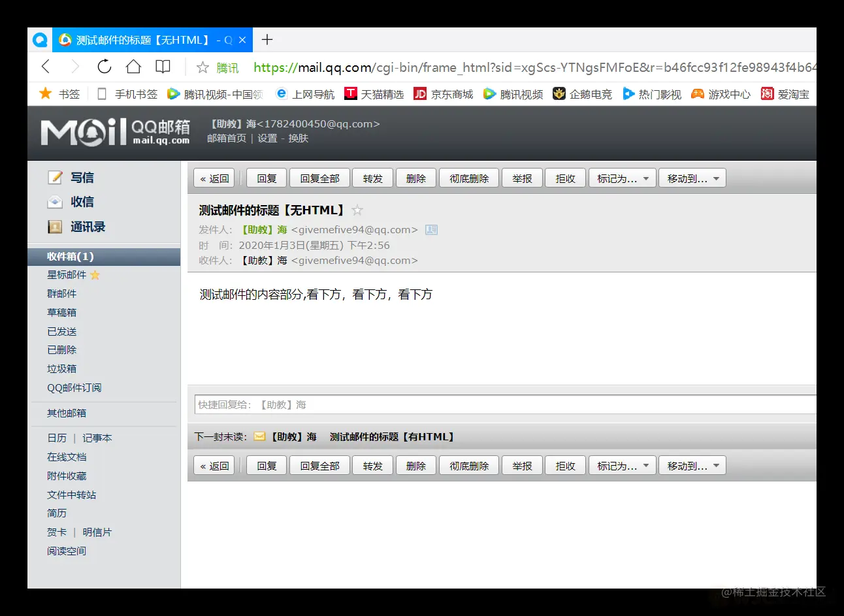
Task: Reload the page with refresh icon
Action: [104, 67]
